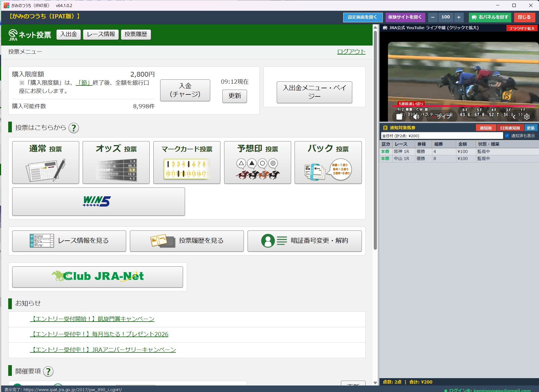The image size is (539, 392).
Task: Click the Club JRA-Net logo button
Action: pyautogui.click(x=98, y=277)
